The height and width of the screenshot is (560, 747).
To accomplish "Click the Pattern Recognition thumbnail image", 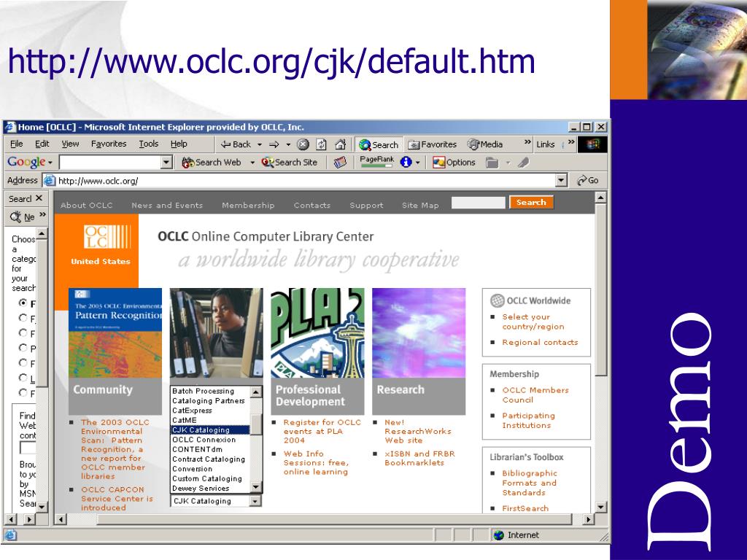I will pyautogui.click(x=115, y=332).
